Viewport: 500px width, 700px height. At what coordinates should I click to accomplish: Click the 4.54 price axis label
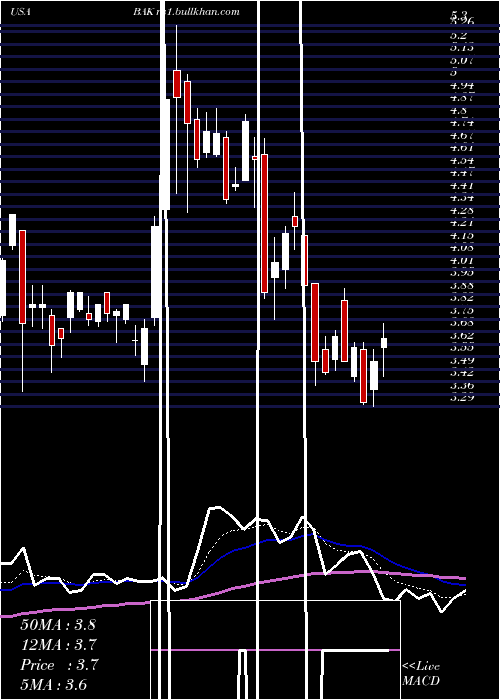tap(462, 160)
